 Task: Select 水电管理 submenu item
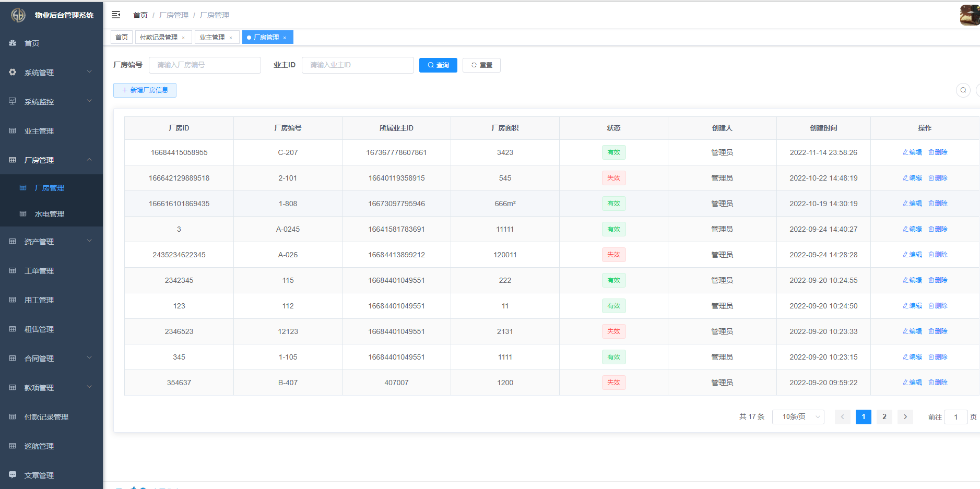[51, 214]
